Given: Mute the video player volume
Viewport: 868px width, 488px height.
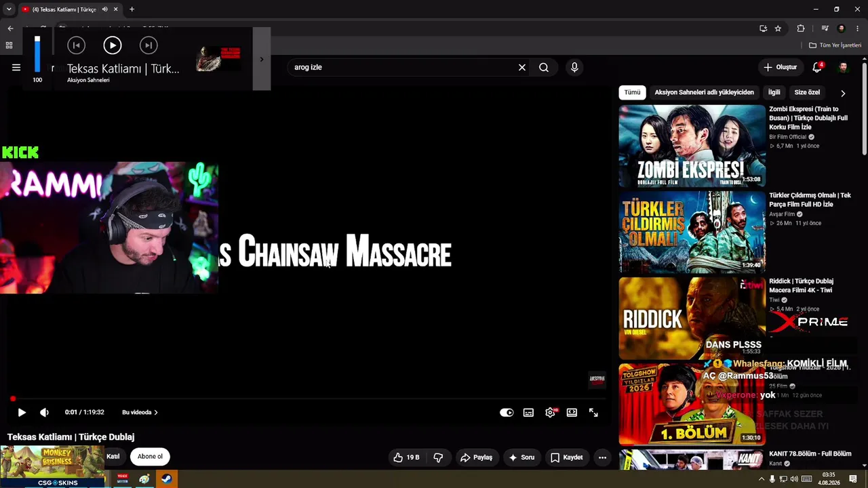Looking at the screenshot, I should 44,412.
